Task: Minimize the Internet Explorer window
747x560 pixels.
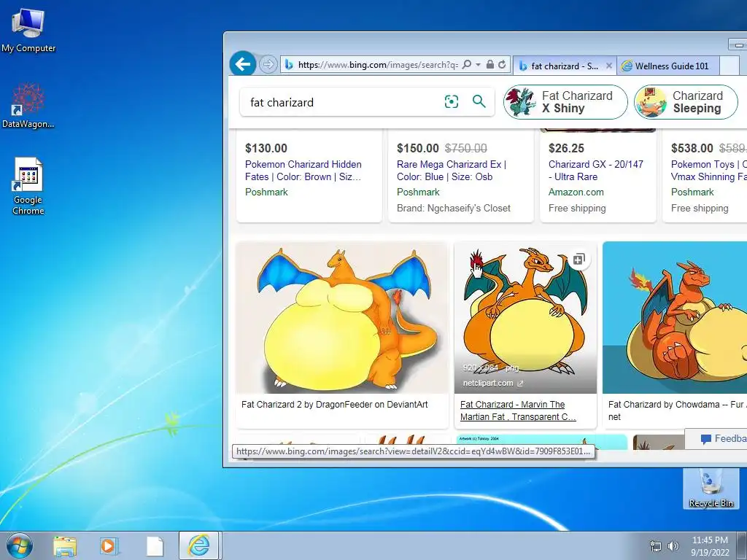Action: tap(738, 44)
